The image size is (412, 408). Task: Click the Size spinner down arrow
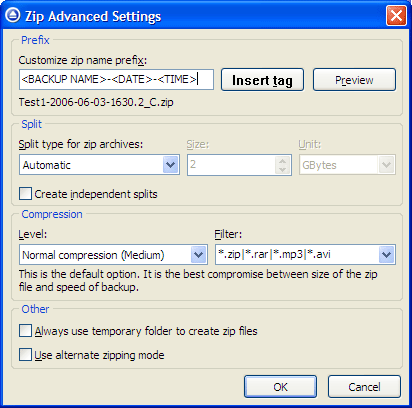point(282,169)
